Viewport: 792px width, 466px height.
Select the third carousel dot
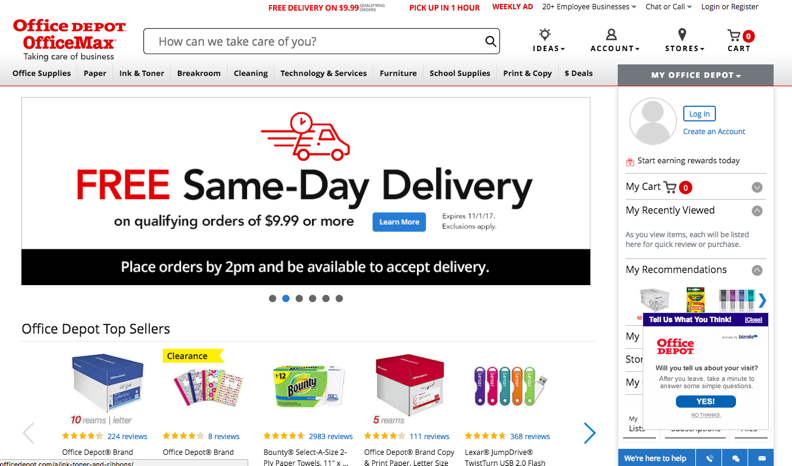click(299, 298)
